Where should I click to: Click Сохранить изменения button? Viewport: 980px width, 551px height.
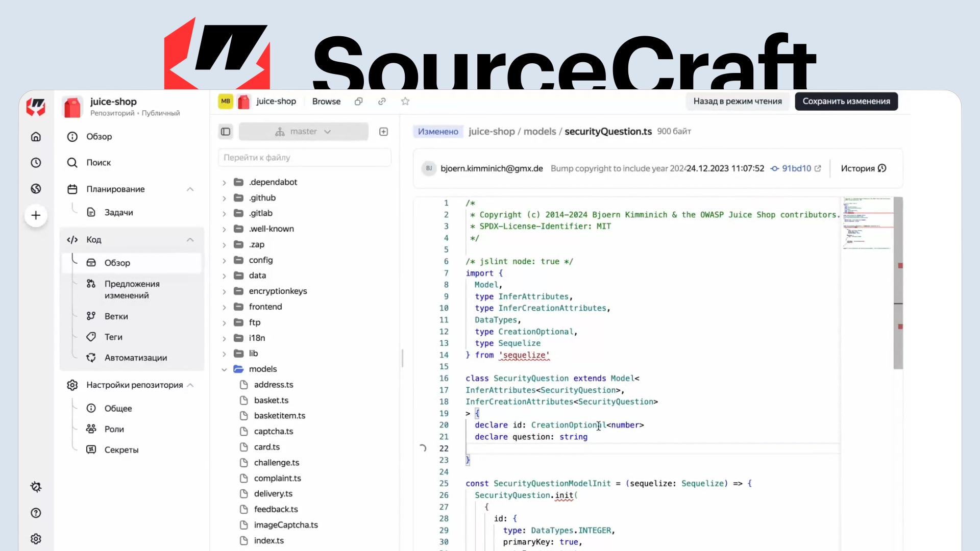click(846, 102)
